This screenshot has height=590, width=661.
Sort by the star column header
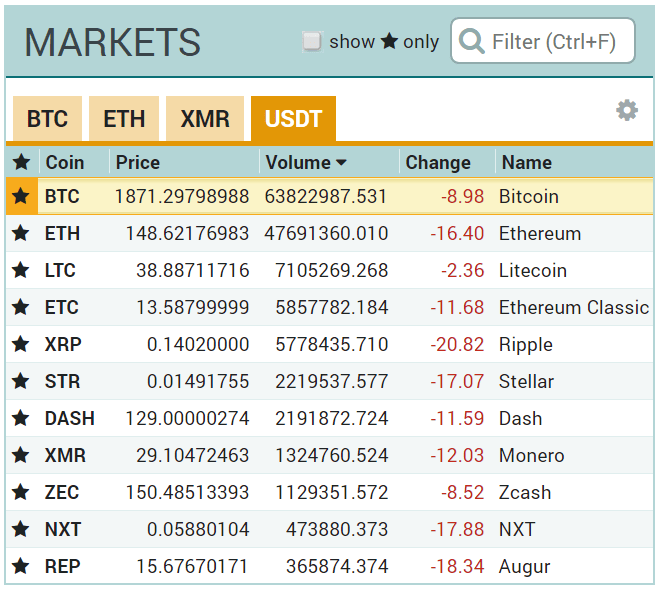coord(21,162)
